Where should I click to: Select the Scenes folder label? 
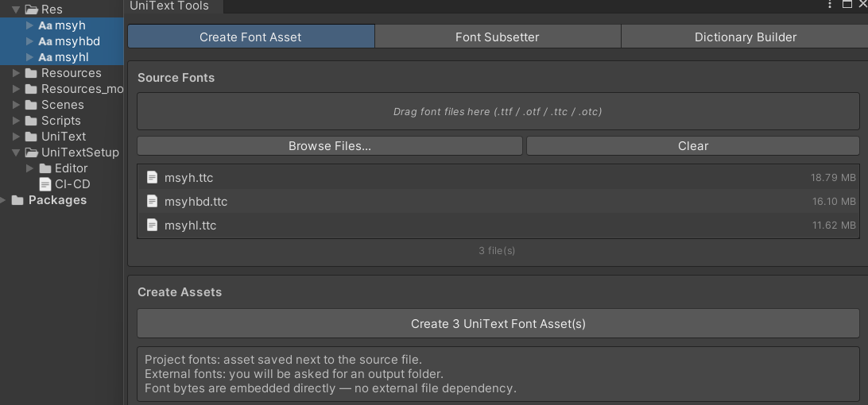[63, 105]
